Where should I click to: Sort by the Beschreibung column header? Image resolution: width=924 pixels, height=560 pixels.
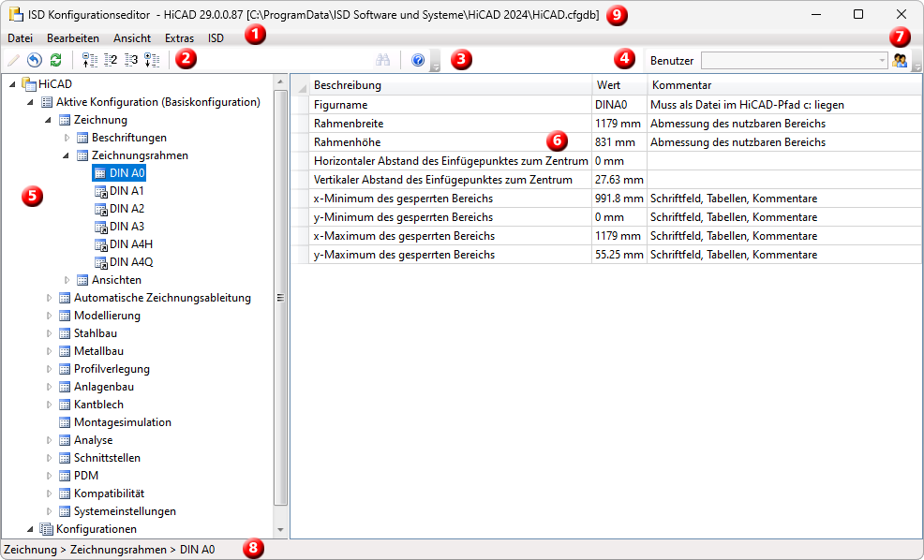point(450,85)
